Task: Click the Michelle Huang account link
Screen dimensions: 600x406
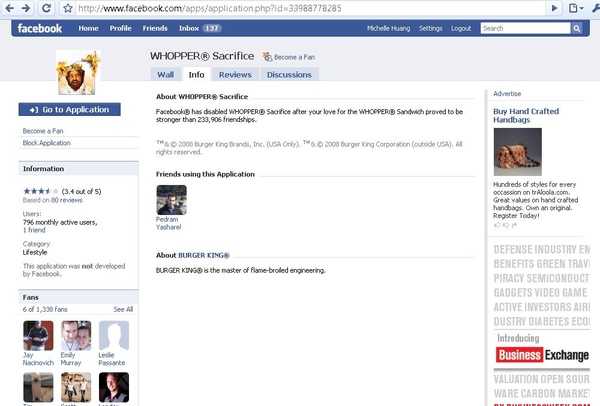Action: 388,28
